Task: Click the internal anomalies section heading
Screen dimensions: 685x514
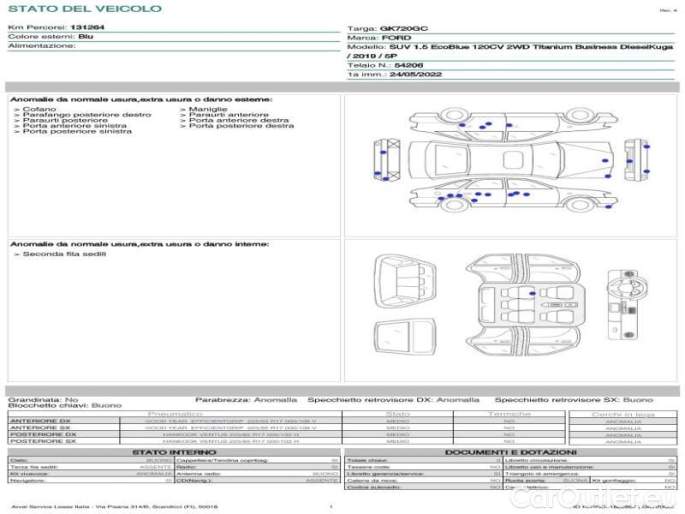Action: coord(140,244)
